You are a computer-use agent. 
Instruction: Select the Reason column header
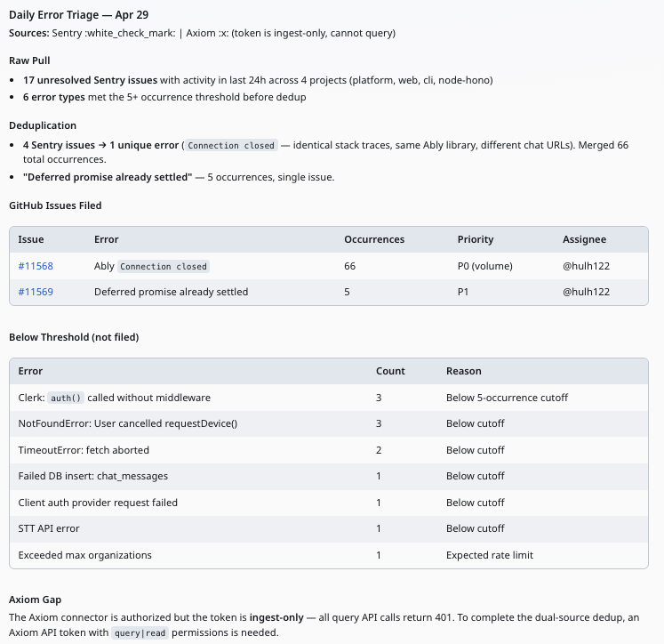click(464, 371)
